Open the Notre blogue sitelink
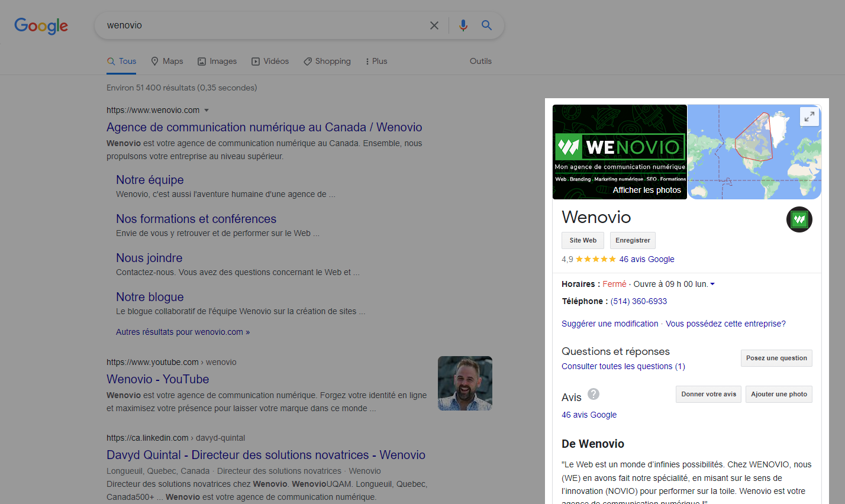The image size is (845, 504). (x=150, y=297)
